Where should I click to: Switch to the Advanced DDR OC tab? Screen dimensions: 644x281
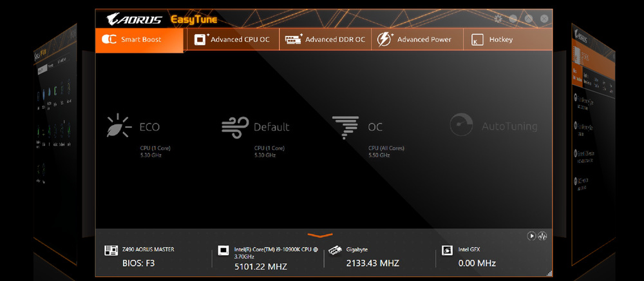click(x=325, y=40)
